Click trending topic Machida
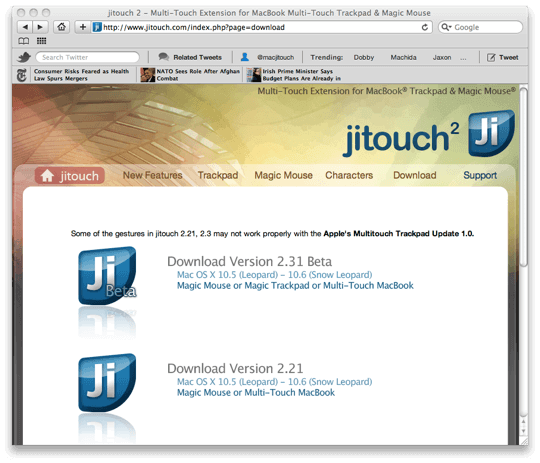 coord(403,57)
